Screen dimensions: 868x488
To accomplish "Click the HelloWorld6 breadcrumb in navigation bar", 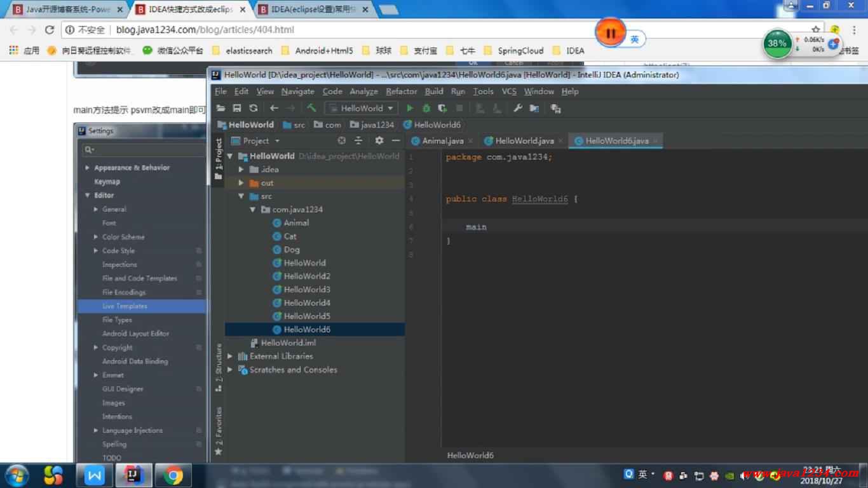I will click(x=432, y=125).
